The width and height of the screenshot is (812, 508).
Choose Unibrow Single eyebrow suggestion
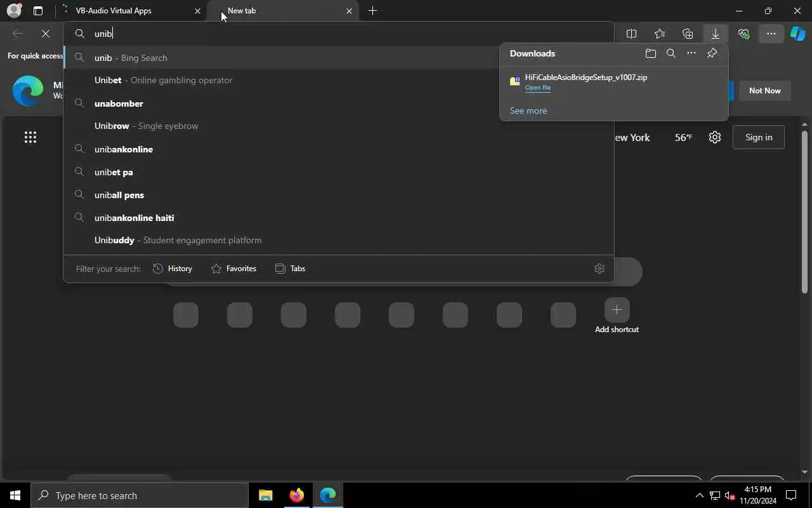pos(339,126)
